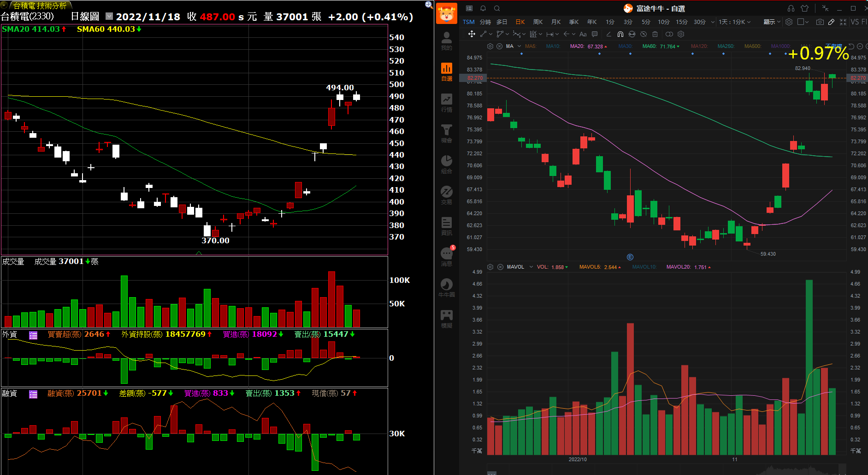Take chart screenshot with camera icon
The height and width of the screenshot is (475, 868).
820,22
